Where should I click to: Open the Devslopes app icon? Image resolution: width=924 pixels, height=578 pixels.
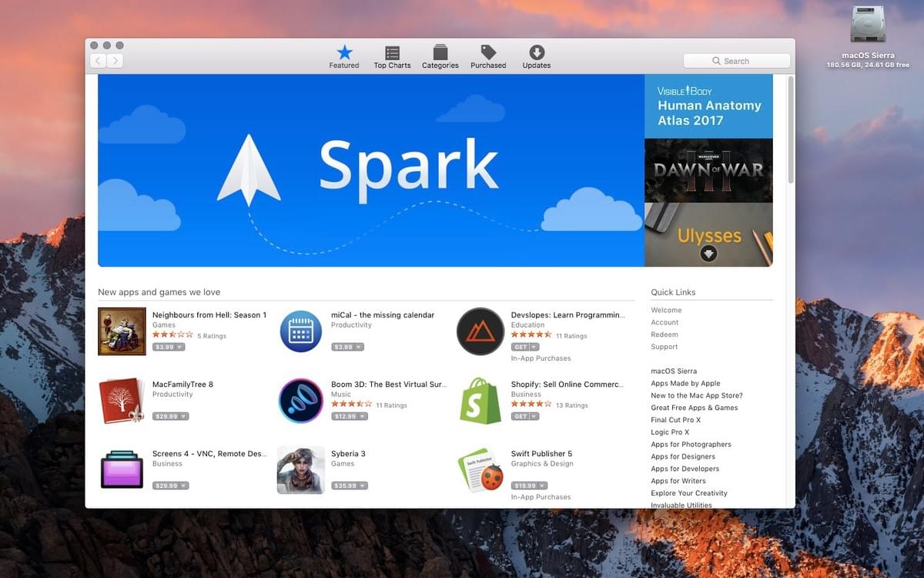click(x=480, y=331)
